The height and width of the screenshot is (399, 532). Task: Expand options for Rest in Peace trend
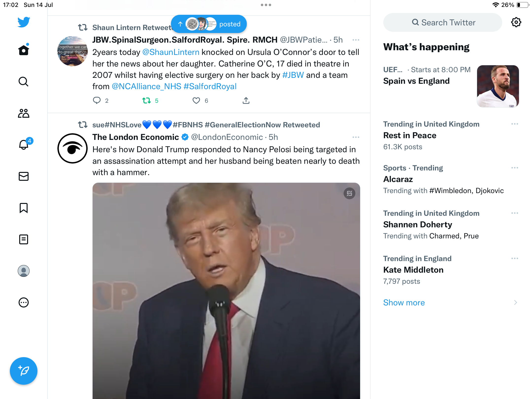click(x=515, y=124)
